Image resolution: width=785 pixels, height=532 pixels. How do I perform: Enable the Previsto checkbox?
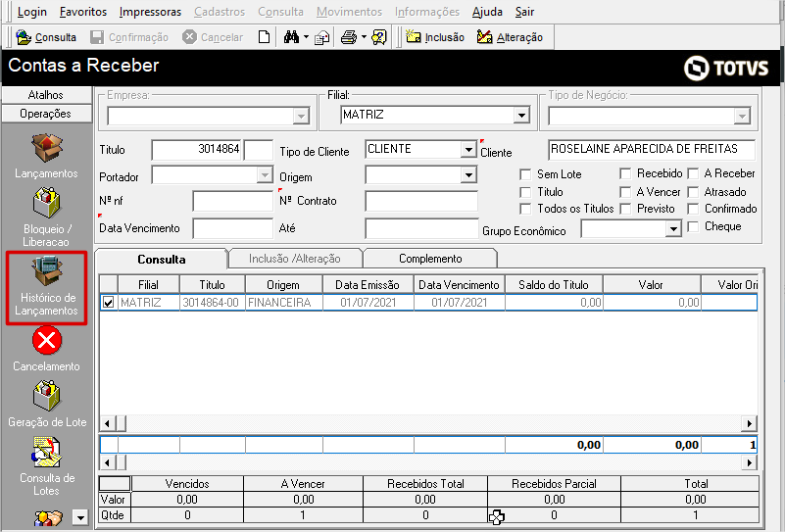coord(625,209)
